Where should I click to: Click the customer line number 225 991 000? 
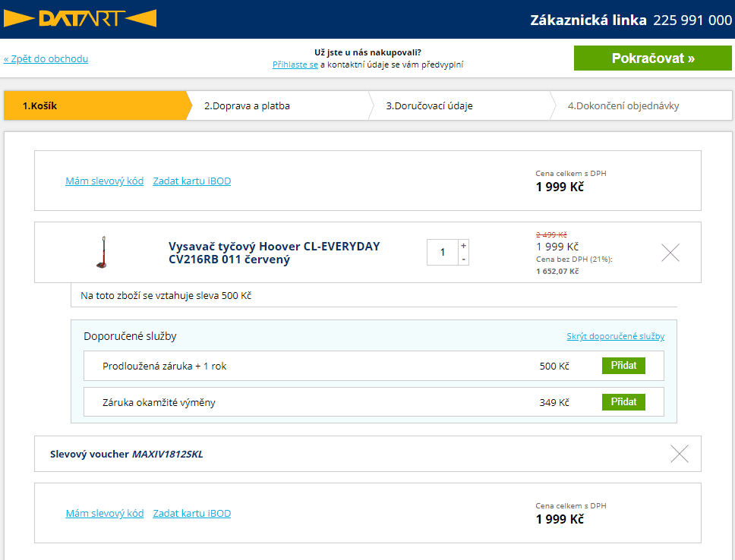[x=692, y=20]
